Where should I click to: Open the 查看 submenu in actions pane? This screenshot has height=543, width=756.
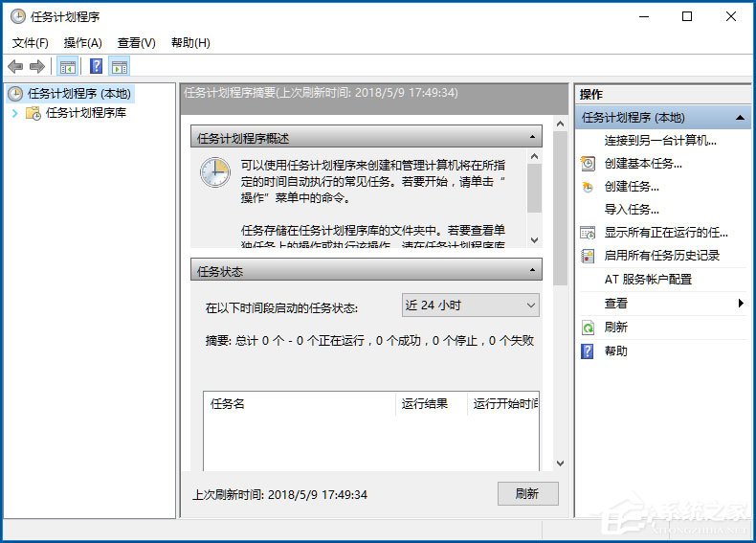(x=663, y=304)
